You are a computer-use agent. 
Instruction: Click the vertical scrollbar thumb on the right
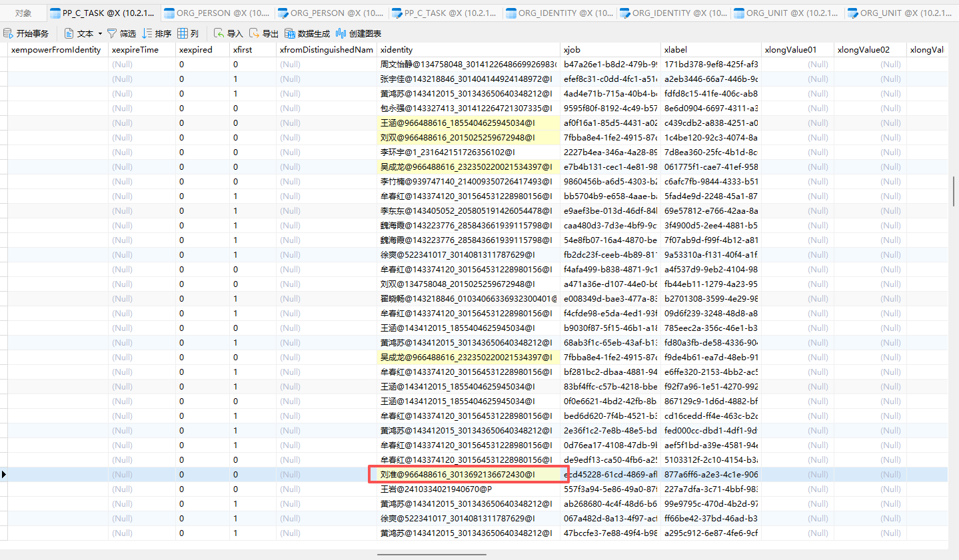tap(954, 192)
